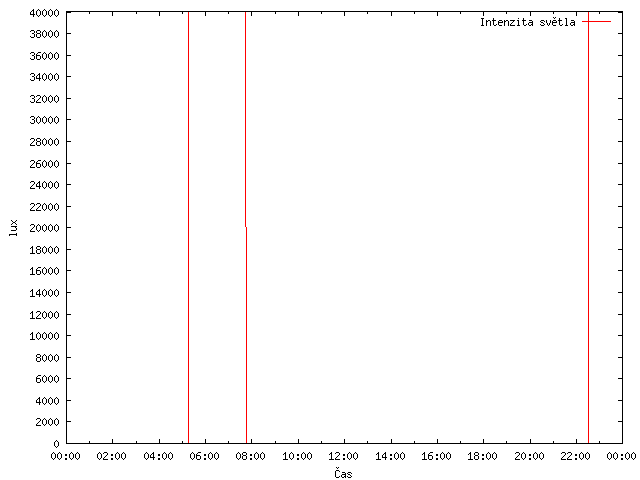Click the y-axis value 36000
Image resolution: width=640 pixels, height=480 pixels.
[x=44, y=56]
